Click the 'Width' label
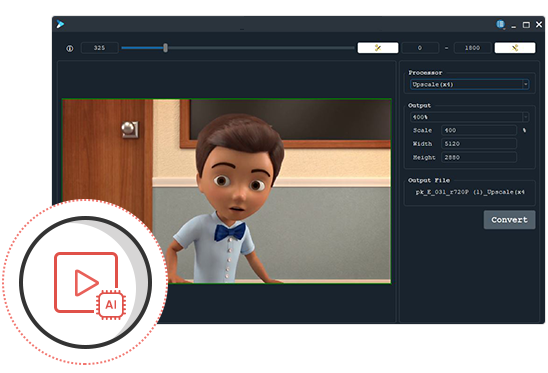The width and height of the screenshot is (548, 373). 422,144
